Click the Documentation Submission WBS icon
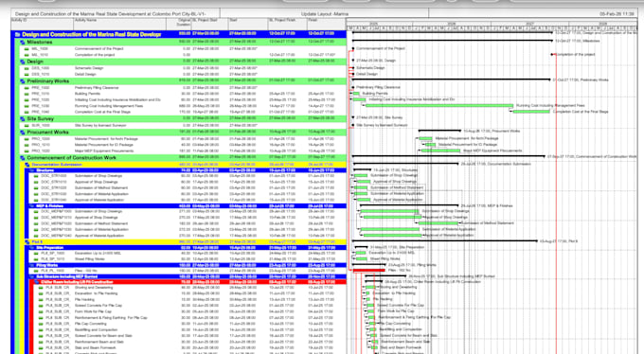The width and height of the screenshot is (644, 354). point(27,165)
